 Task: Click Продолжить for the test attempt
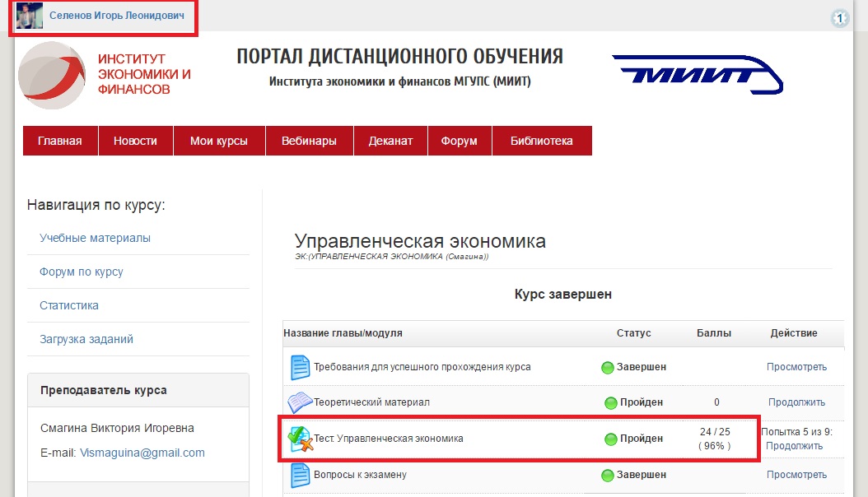794,446
